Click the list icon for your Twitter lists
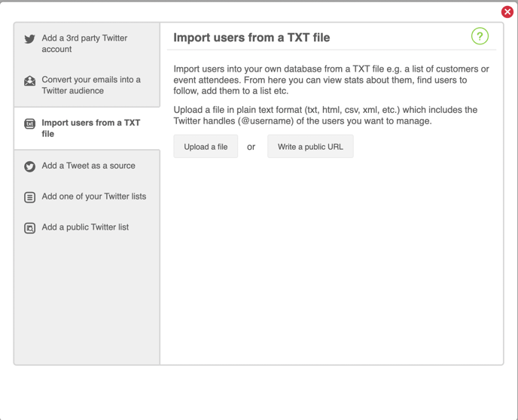518x420 pixels. point(29,197)
